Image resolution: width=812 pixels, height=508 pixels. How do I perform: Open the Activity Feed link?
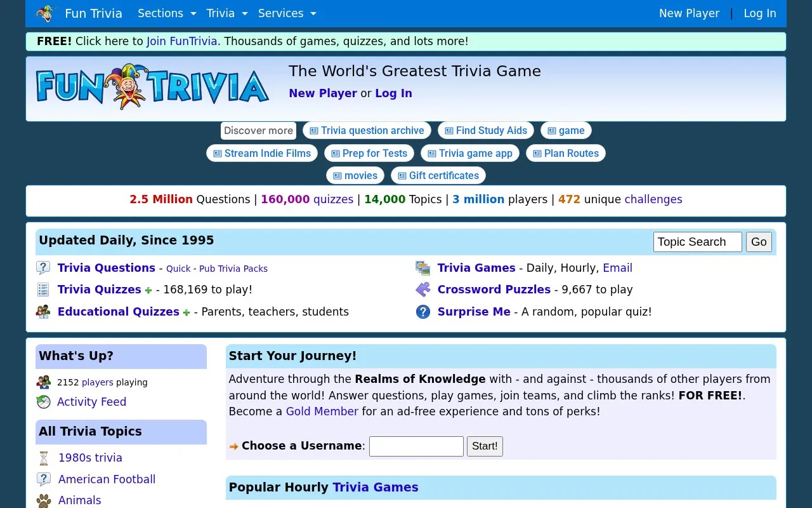[x=91, y=402]
